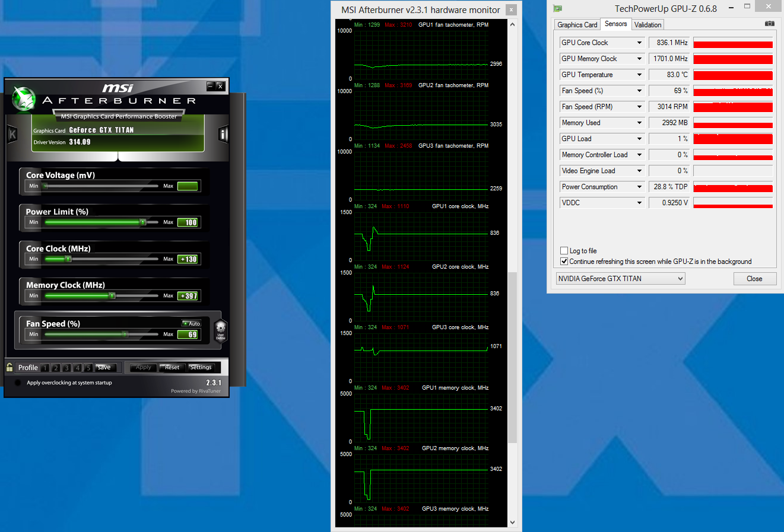Open Kombustor with the K side button
784x532 pixels.
pos(12,134)
